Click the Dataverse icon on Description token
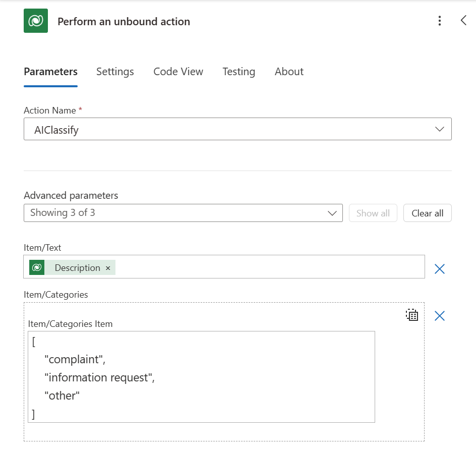This screenshot has width=476, height=449. (x=36, y=267)
